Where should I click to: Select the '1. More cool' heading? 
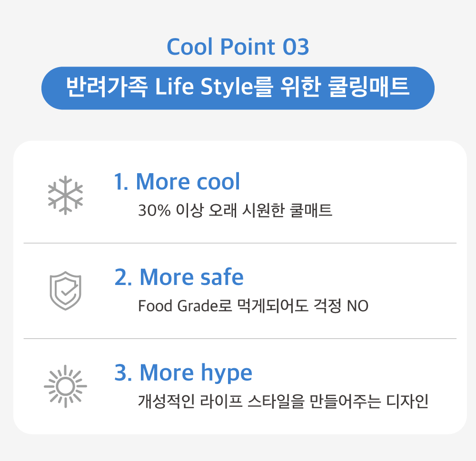tap(177, 182)
